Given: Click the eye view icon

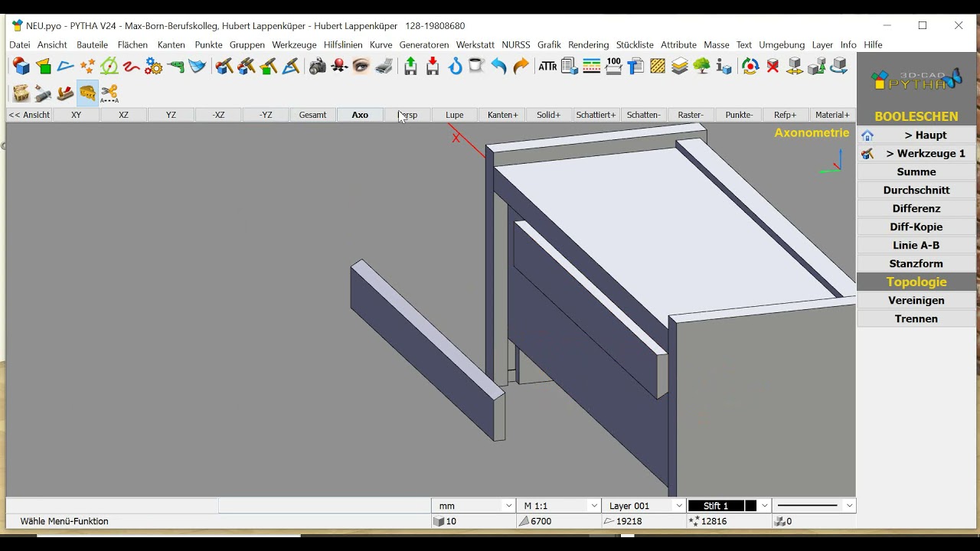Looking at the screenshot, I should click(x=361, y=67).
